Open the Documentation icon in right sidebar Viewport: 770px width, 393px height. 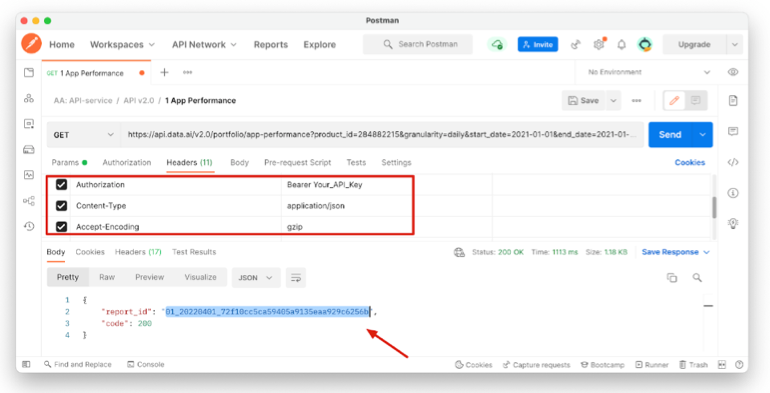(x=733, y=101)
